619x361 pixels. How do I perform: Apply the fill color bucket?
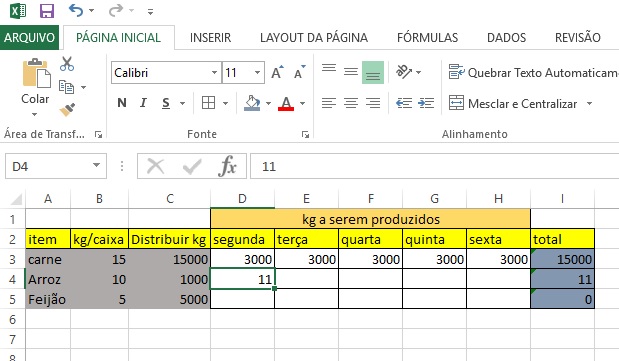tap(252, 103)
